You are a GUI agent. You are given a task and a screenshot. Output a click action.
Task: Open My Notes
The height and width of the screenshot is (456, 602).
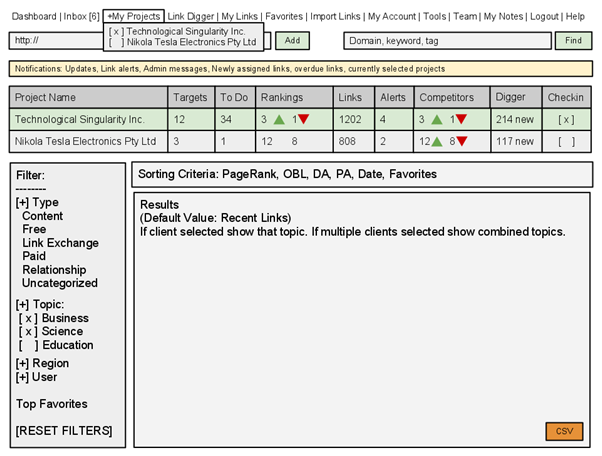click(503, 17)
